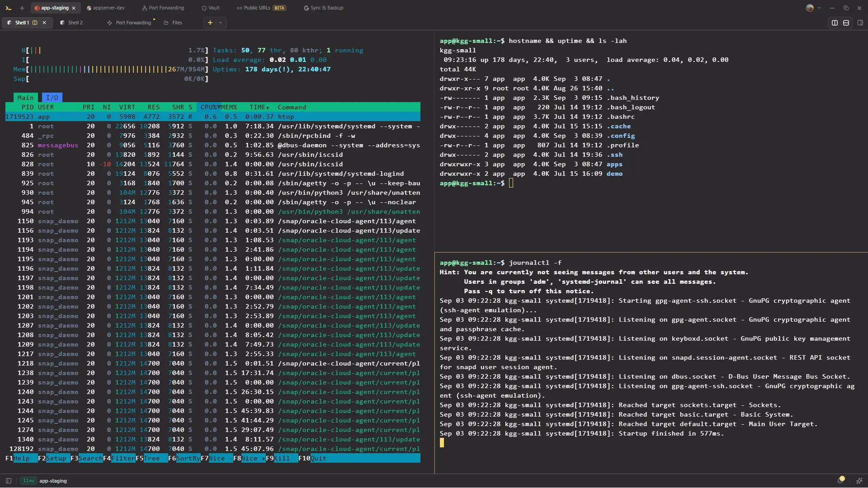
Task: Click the terminal logo icon at top-left
Action: (x=8, y=8)
